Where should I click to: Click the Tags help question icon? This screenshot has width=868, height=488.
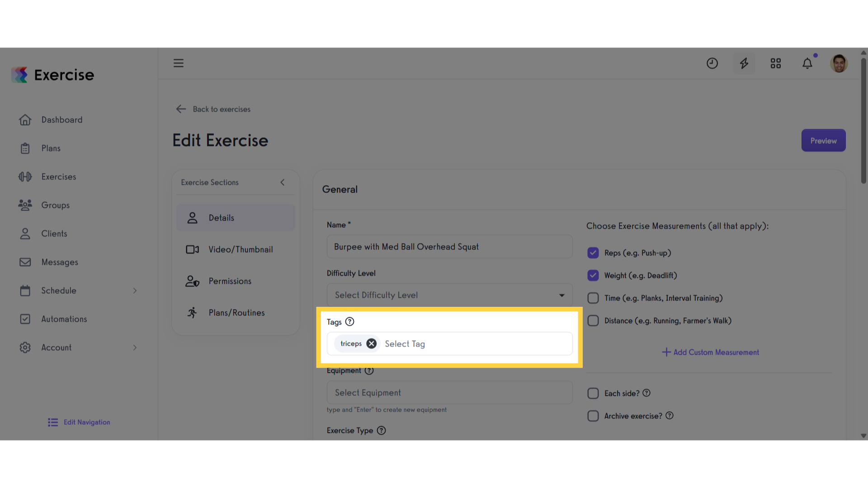coord(349,322)
